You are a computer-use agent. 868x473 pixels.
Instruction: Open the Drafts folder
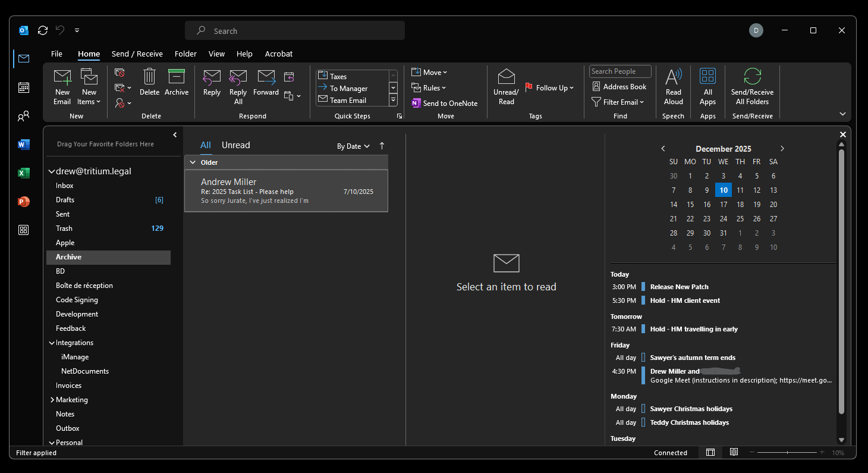tap(65, 200)
